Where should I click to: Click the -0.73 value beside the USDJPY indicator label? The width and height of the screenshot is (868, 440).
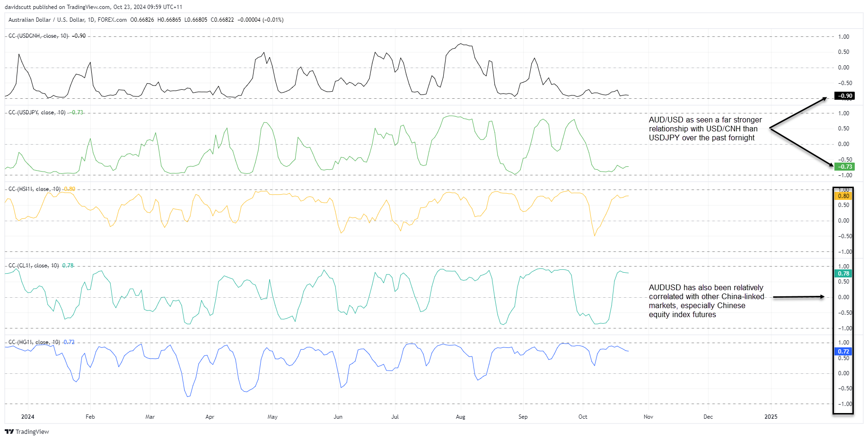[76, 112]
